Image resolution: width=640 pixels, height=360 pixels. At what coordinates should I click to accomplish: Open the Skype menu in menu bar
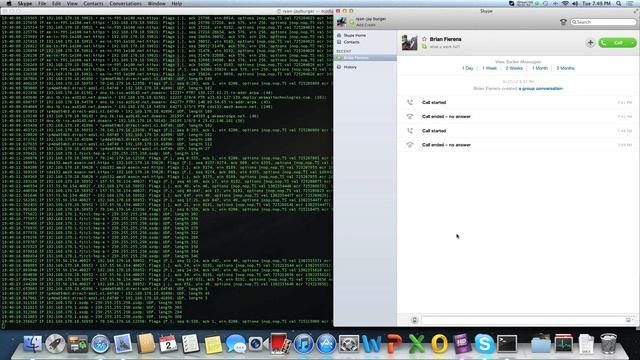24,3
